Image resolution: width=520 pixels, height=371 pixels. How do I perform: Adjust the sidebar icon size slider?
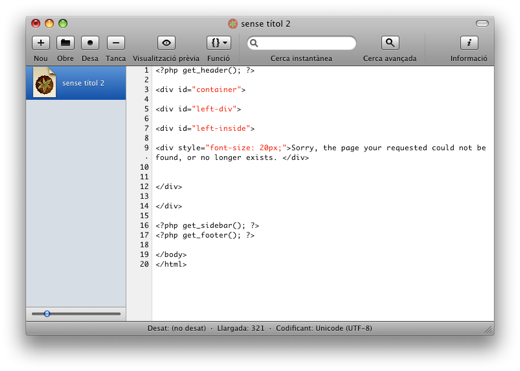pyautogui.click(x=47, y=314)
